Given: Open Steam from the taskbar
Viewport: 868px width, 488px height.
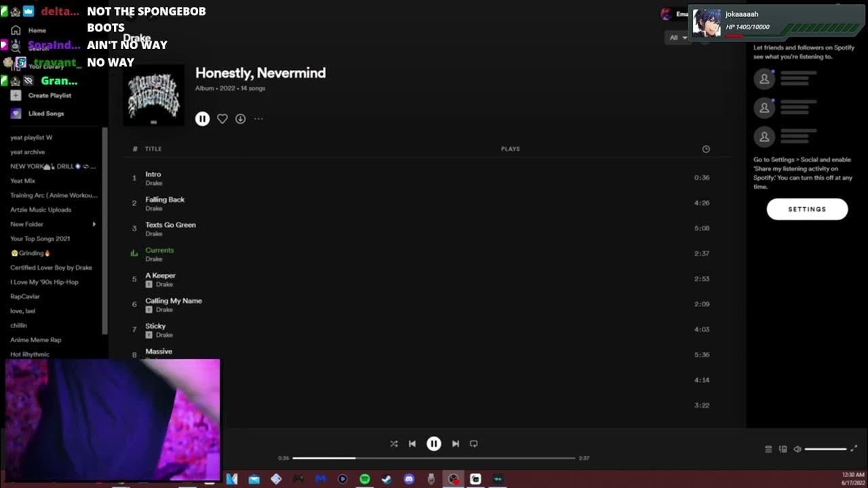Looking at the screenshot, I should point(387,479).
